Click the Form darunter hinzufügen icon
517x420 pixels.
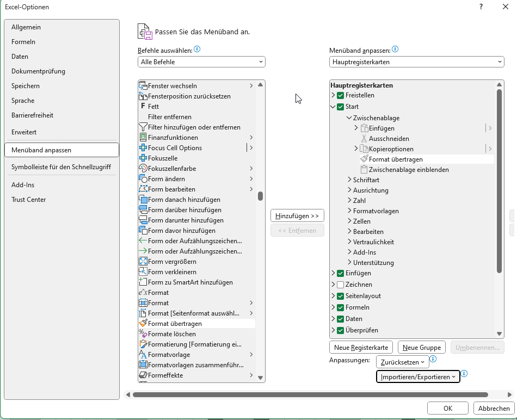tap(143, 220)
